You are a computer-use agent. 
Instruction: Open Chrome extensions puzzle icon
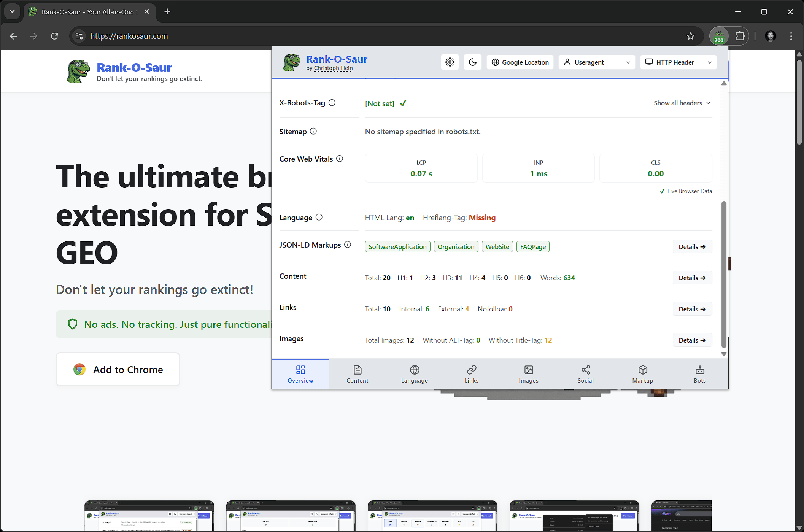click(740, 36)
